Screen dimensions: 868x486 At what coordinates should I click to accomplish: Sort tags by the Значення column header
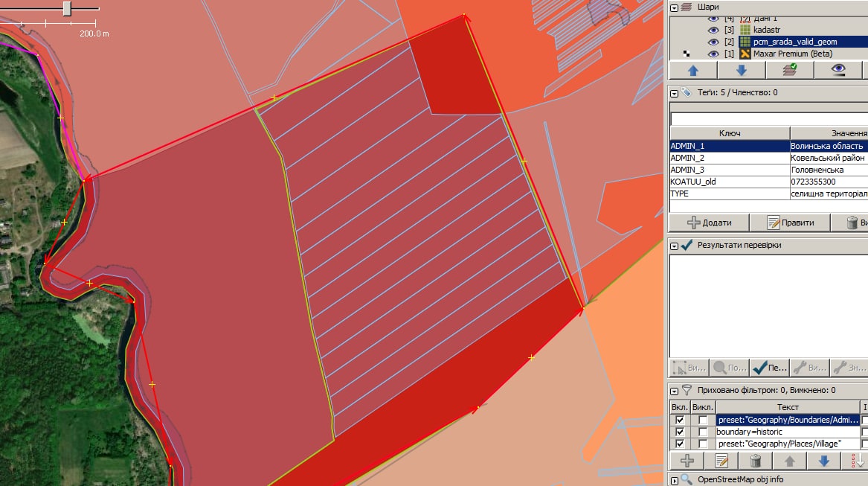(829, 133)
